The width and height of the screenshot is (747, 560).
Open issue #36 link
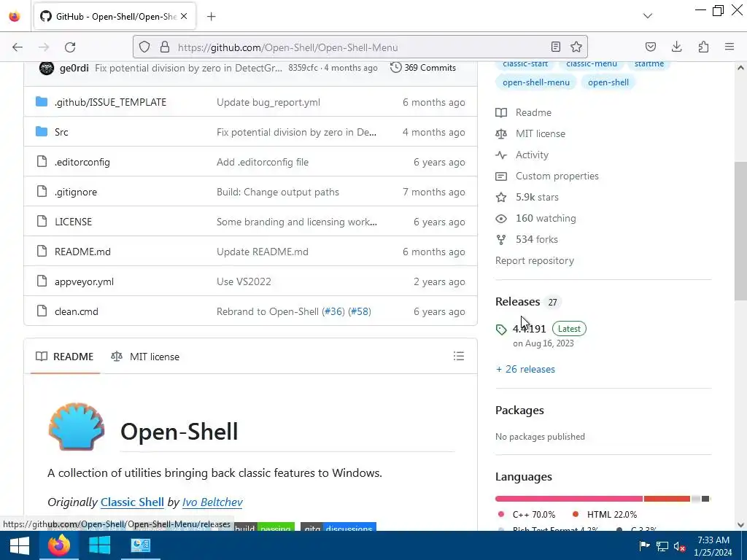(x=333, y=312)
